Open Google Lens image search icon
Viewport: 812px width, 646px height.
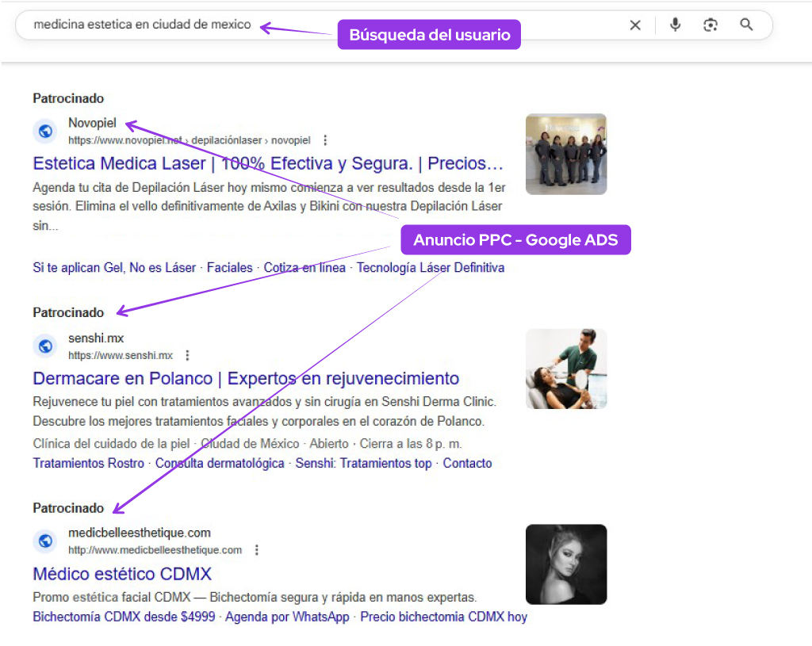[x=710, y=25]
